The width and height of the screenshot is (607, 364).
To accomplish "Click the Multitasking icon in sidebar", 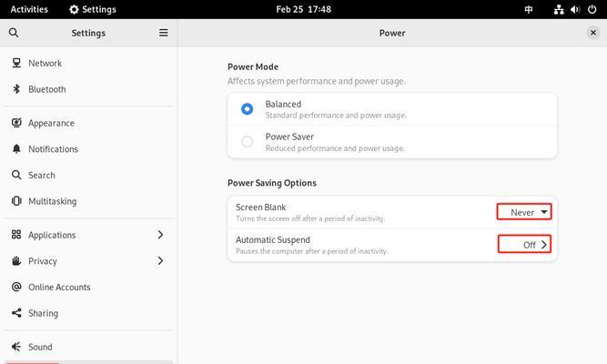I will 16,201.
